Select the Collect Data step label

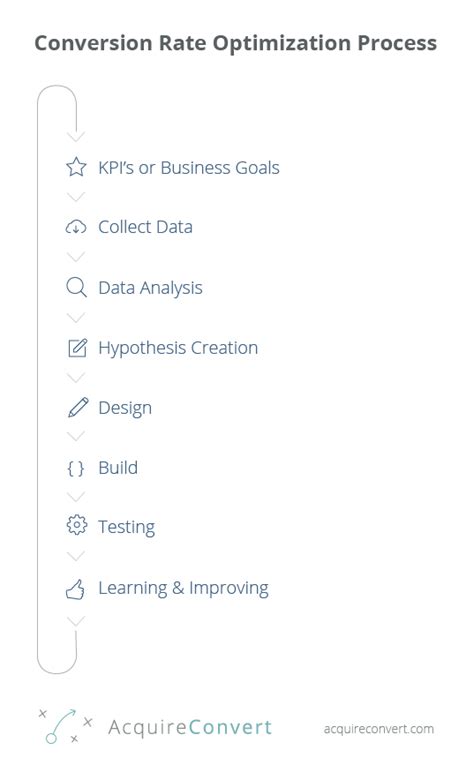(x=145, y=227)
